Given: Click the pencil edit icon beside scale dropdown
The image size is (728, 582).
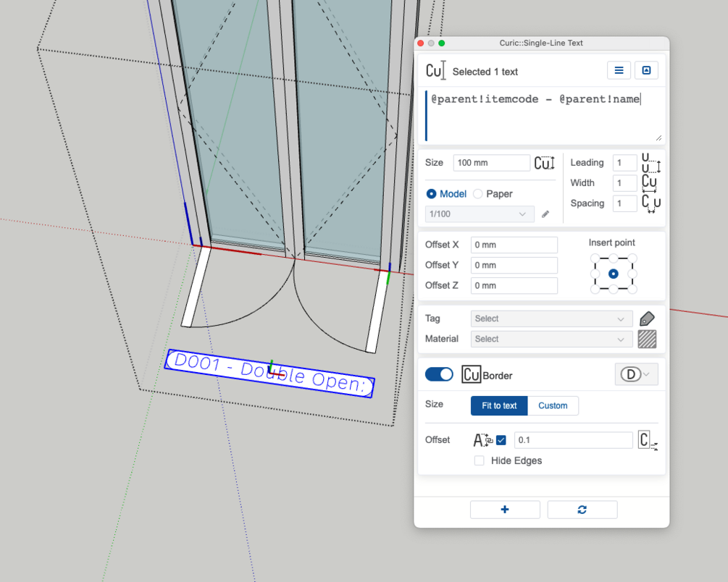Looking at the screenshot, I should (545, 214).
